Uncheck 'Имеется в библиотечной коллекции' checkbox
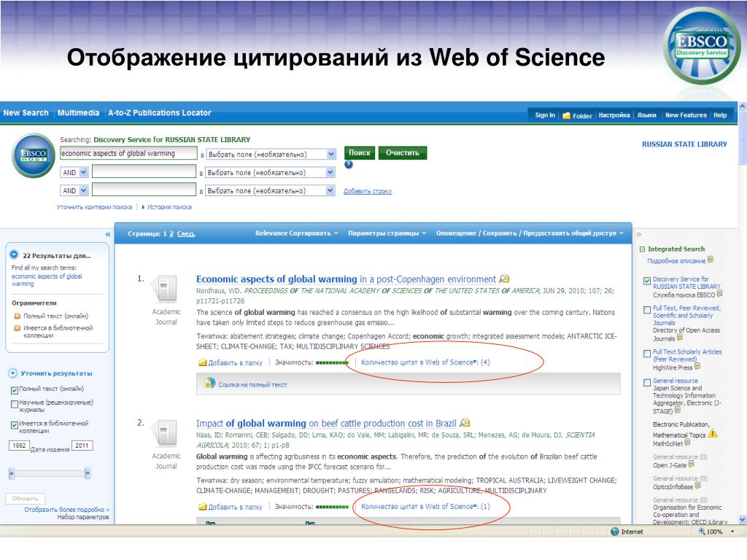Image resolution: width=747 pixels, height=560 pixels. click(x=15, y=425)
